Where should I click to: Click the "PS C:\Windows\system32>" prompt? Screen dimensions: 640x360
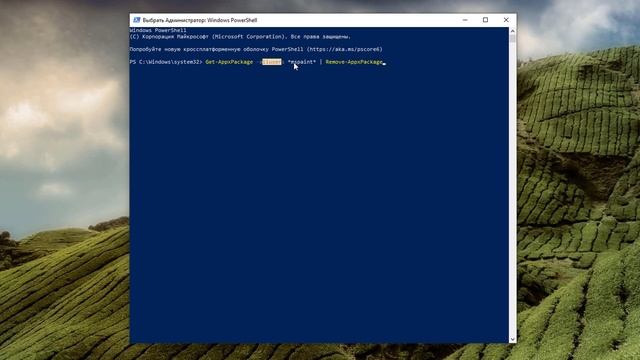[166, 62]
